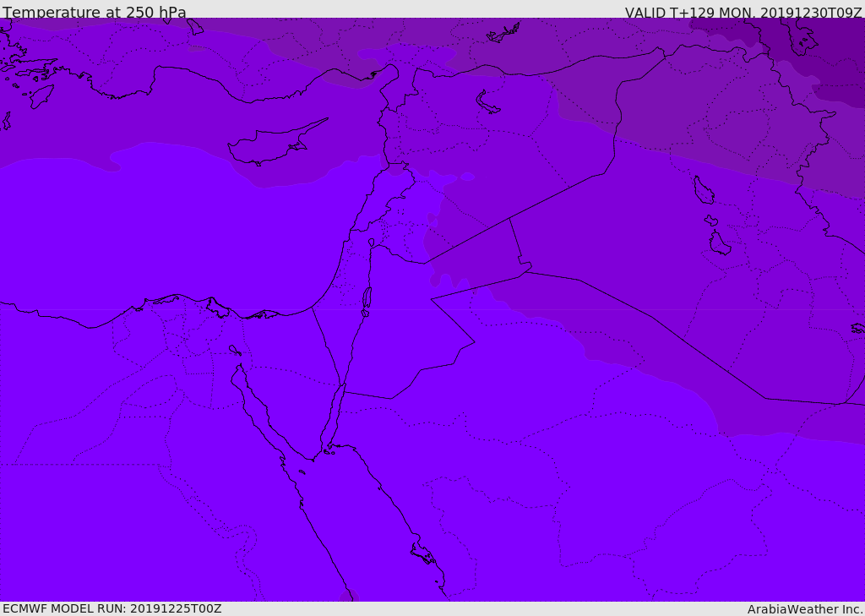Click the bright violet Mediterranean Sea area
Image resolution: width=865 pixels, height=616 pixels.
(x=166, y=232)
